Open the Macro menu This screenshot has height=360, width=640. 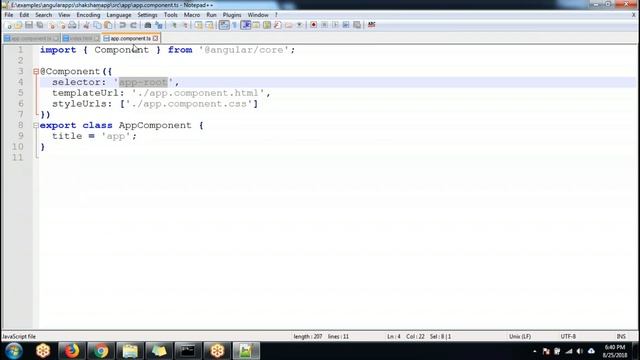click(192, 15)
